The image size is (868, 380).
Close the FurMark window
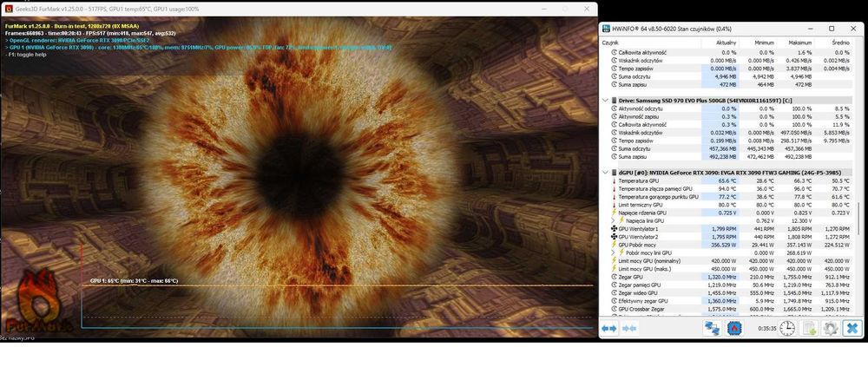point(586,9)
